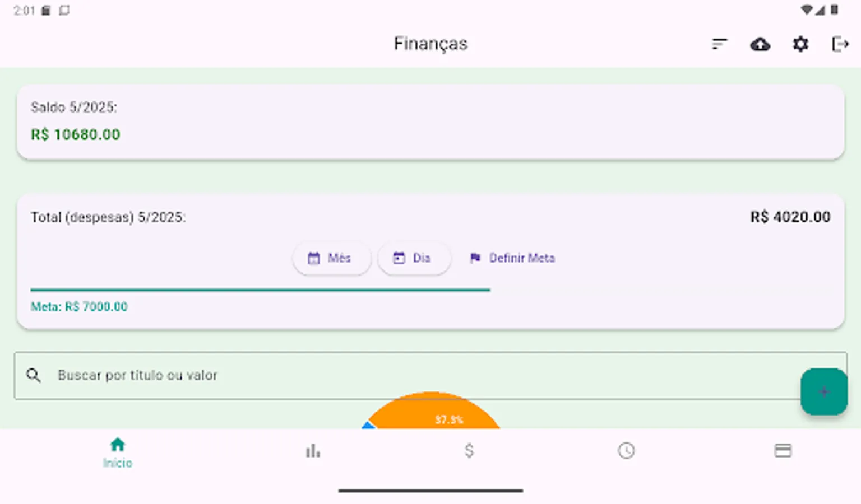The height and width of the screenshot is (504, 861).
Task: Tap Definir Meta to set a goal
Action: click(x=511, y=258)
